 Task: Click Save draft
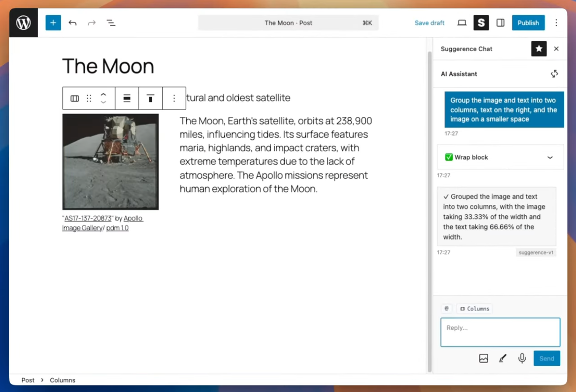pyautogui.click(x=429, y=23)
